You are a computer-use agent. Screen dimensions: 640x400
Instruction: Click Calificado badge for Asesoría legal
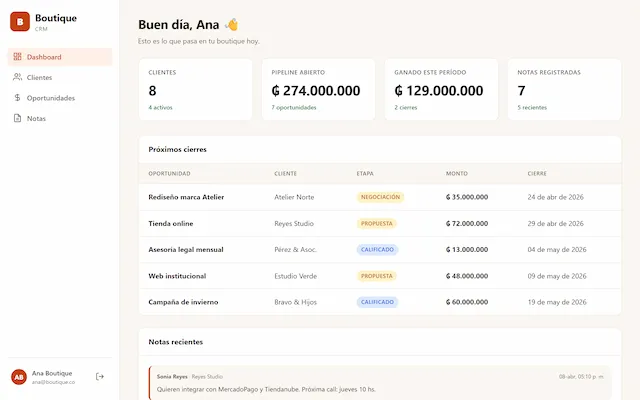pos(378,250)
